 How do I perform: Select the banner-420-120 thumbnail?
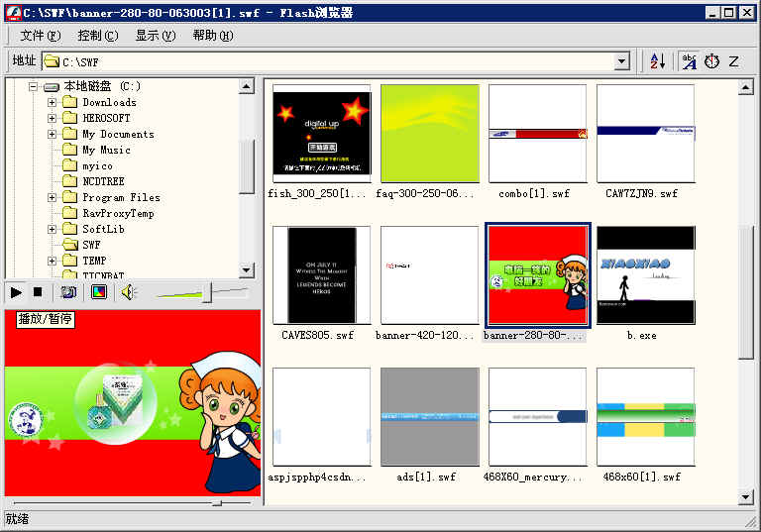[x=430, y=275]
